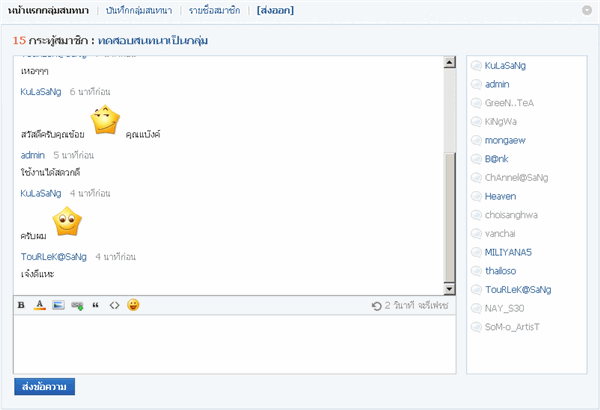
Task: Select B@nk in the member list
Action: [x=496, y=159]
